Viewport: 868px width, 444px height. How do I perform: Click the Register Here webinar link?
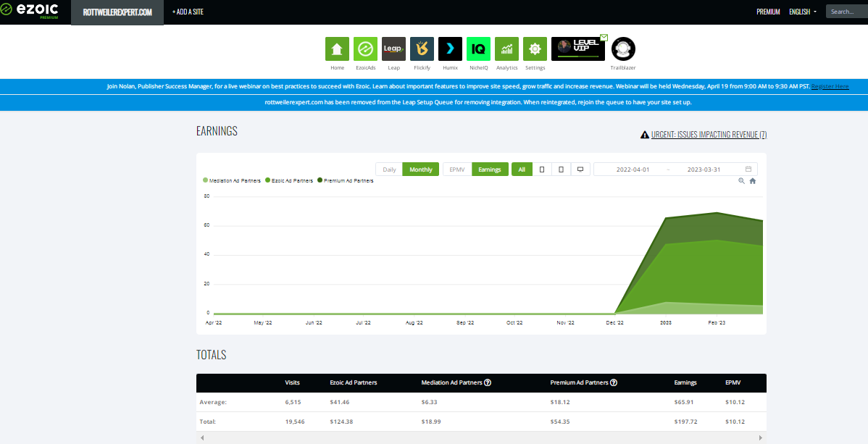(x=830, y=86)
